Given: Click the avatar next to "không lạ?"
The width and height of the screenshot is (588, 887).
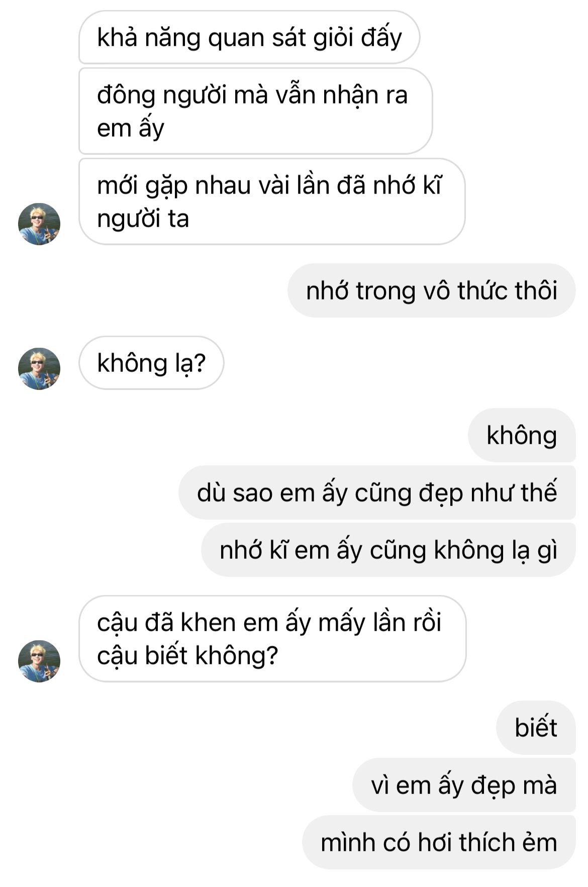Looking at the screenshot, I should (39, 368).
